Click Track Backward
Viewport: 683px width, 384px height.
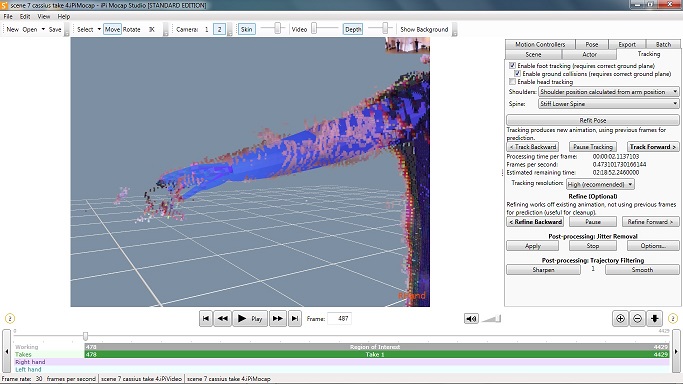pyautogui.click(x=533, y=147)
